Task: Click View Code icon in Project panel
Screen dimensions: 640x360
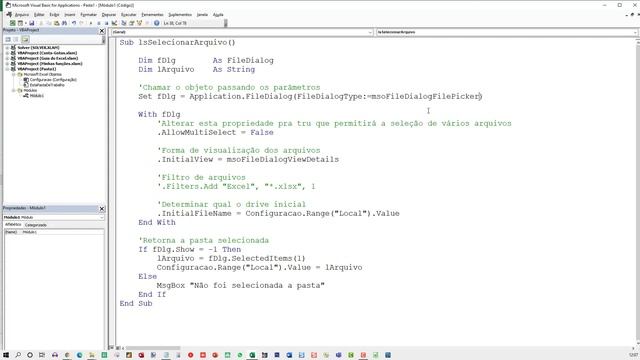Action: point(8,40)
